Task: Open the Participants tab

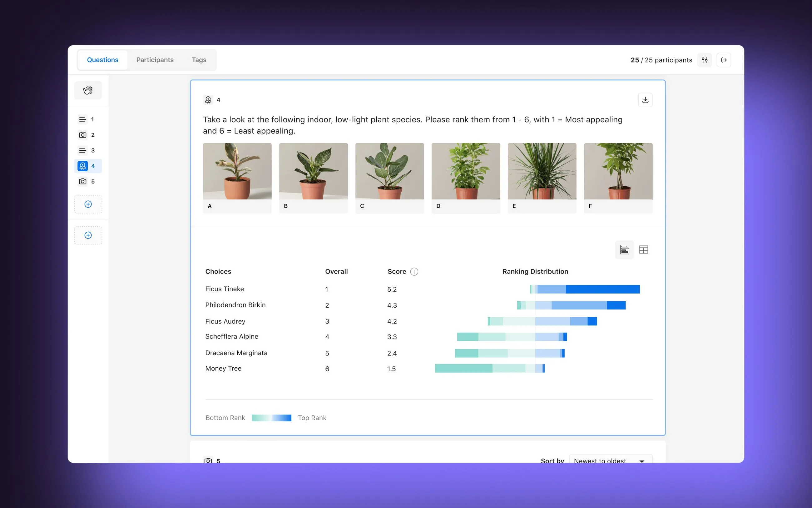Action: tap(155, 60)
